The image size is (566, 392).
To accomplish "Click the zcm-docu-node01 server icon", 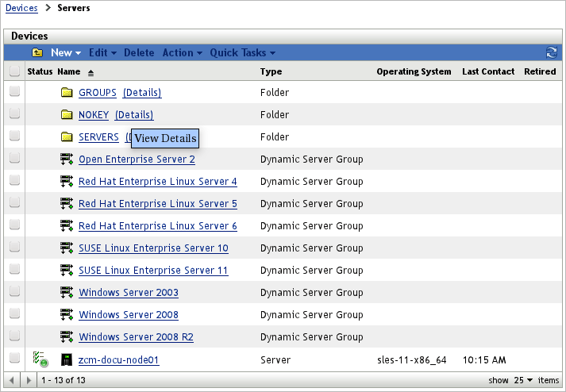I will 67,360.
